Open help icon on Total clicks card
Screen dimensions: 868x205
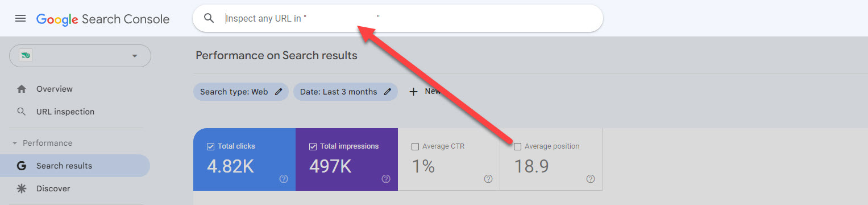click(284, 179)
